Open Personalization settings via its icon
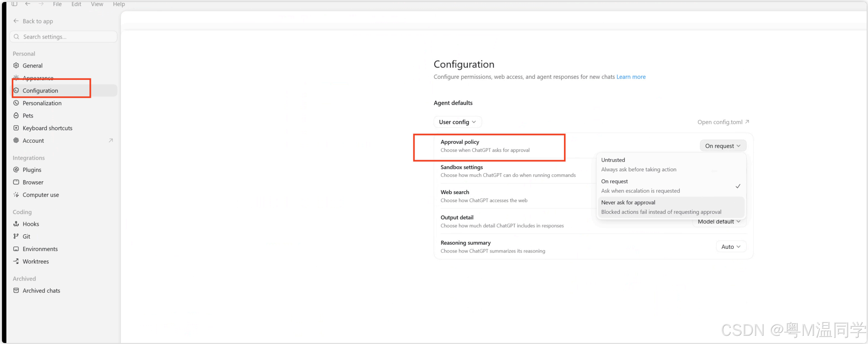Image resolution: width=868 pixels, height=344 pixels. click(x=16, y=103)
